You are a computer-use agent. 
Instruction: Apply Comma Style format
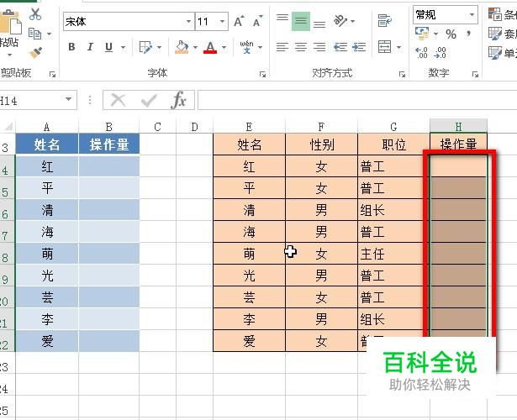[469, 34]
